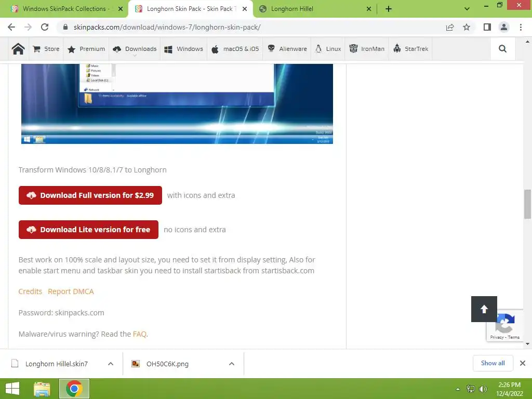Reload the current page
Screen dimensions: 532x399
tap(45, 27)
